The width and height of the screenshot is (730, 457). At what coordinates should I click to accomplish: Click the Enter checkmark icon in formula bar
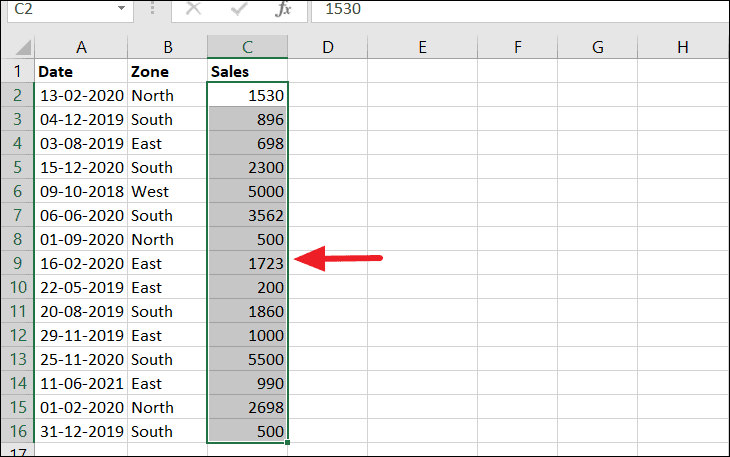coord(239,9)
